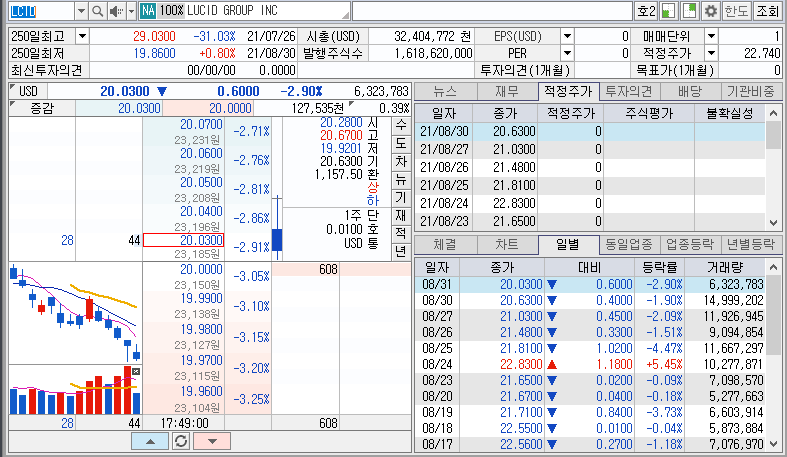787x457 pixels.
Task: Select the 적정주가 tab
Action: tap(568, 91)
